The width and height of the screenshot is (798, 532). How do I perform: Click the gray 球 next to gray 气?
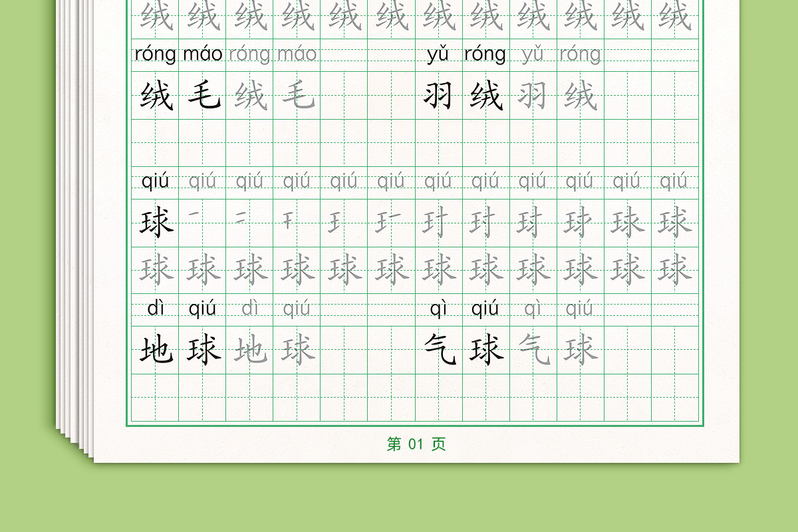(x=581, y=350)
